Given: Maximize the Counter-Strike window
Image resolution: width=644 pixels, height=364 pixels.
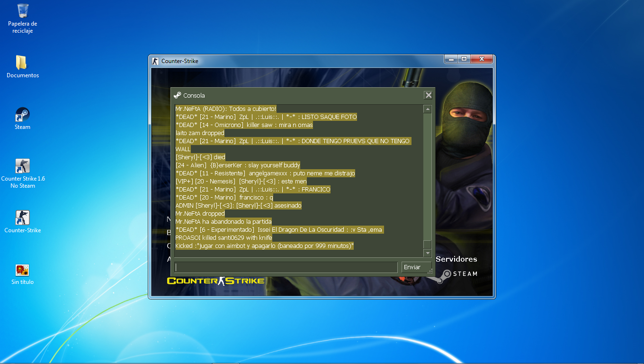Looking at the screenshot, I should click(x=465, y=59).
